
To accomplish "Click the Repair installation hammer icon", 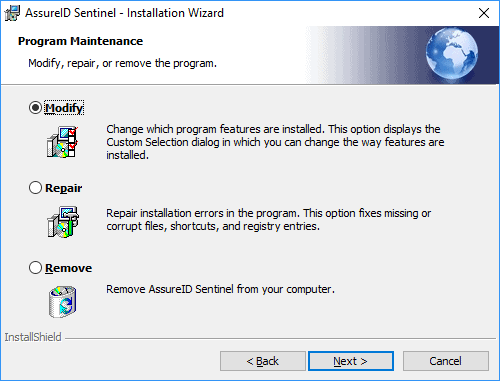I will point(62,222).
